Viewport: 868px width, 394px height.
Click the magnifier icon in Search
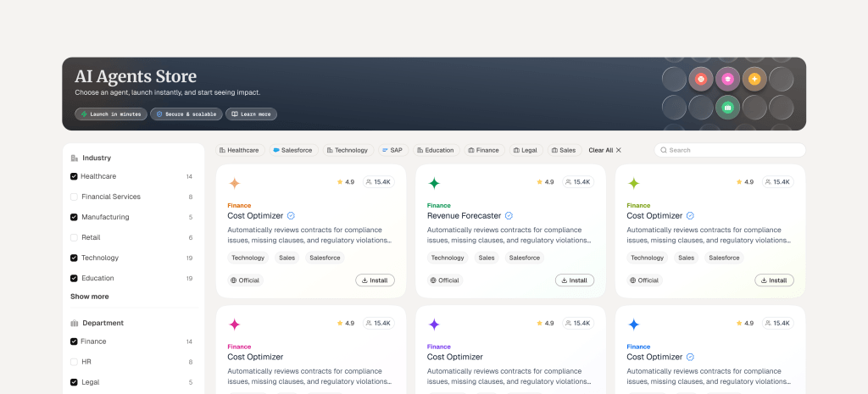[x=663, y=150]
